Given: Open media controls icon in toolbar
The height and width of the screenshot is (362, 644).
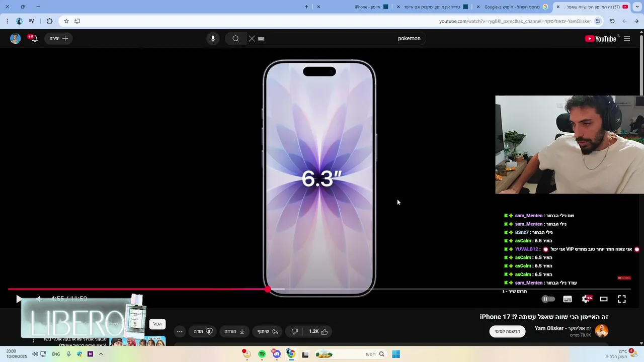Looking at the screenshot, I should (32, 21).
